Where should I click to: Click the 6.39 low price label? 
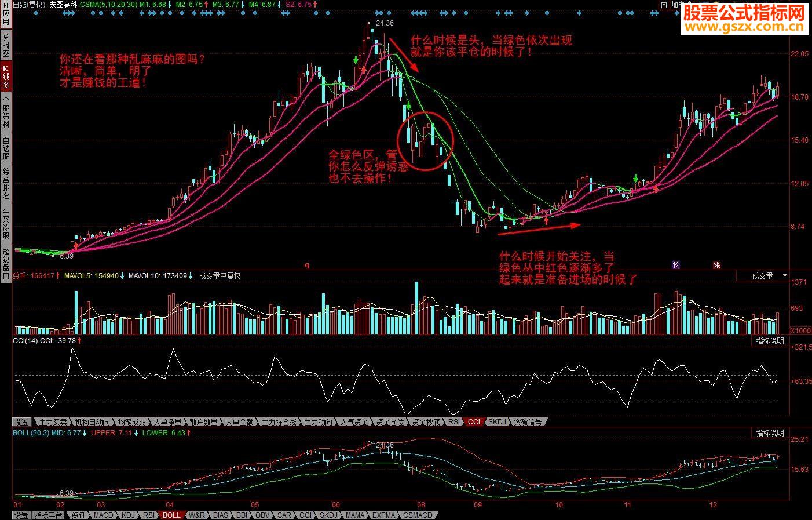(67, 256)
